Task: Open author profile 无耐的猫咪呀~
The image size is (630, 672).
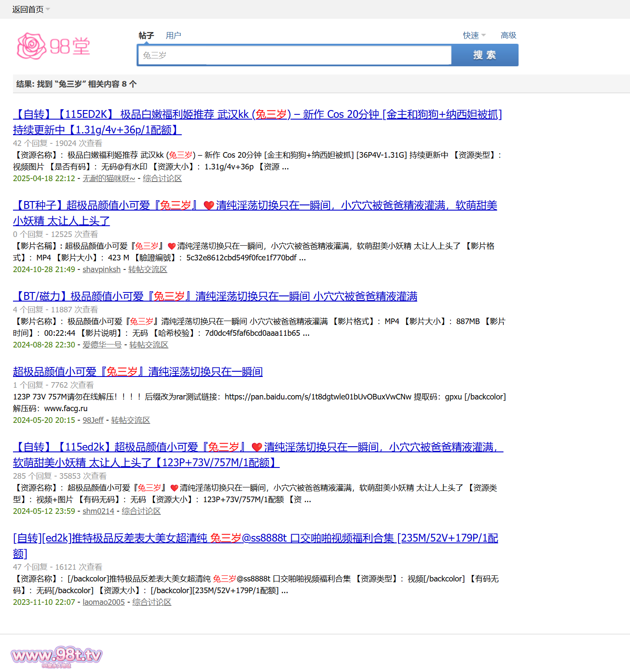Action: pos(109,179)
